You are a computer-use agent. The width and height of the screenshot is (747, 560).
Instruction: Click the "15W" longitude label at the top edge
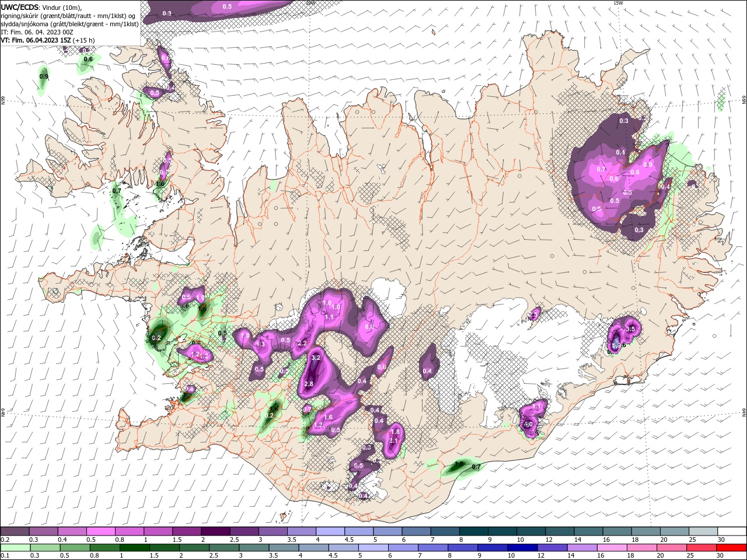(x=618, y=3)
